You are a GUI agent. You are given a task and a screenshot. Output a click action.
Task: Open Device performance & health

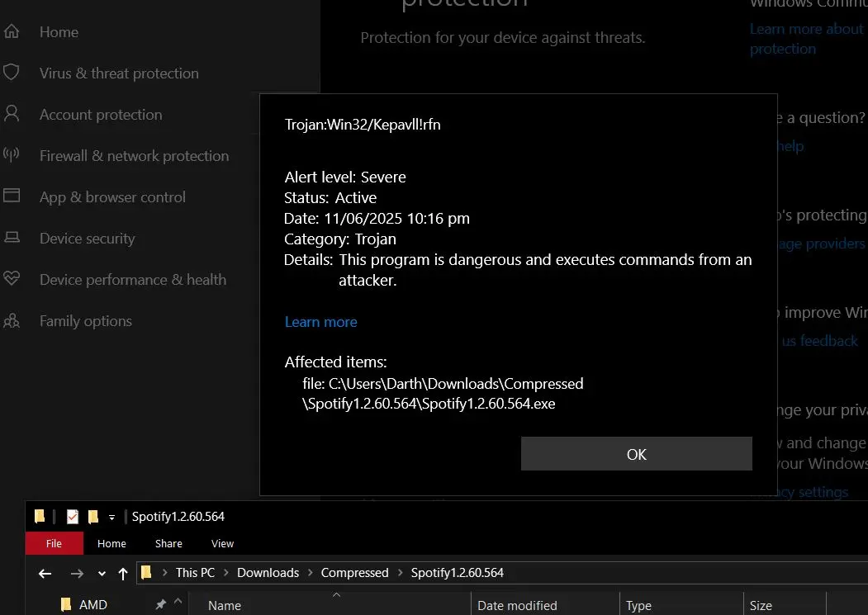tap(133, 280)
